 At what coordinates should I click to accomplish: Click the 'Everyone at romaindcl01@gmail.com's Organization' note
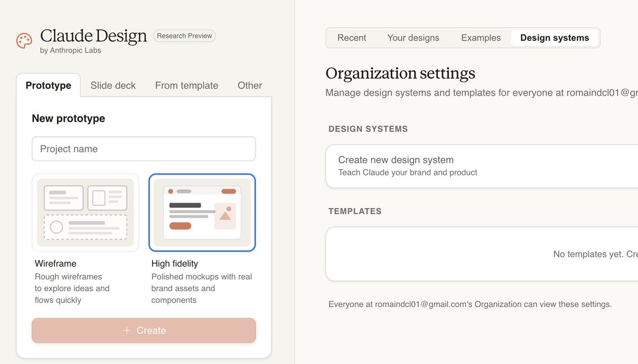(x=470, y=304)
